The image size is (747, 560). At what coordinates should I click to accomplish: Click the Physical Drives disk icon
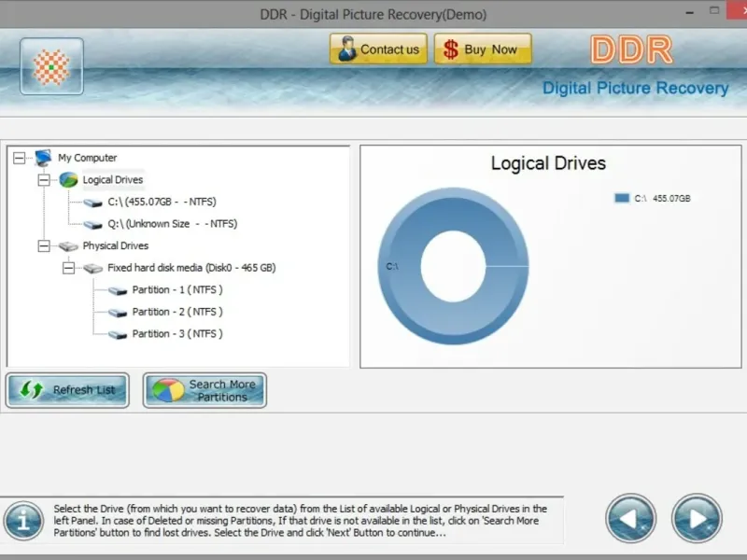pos(68,246)
